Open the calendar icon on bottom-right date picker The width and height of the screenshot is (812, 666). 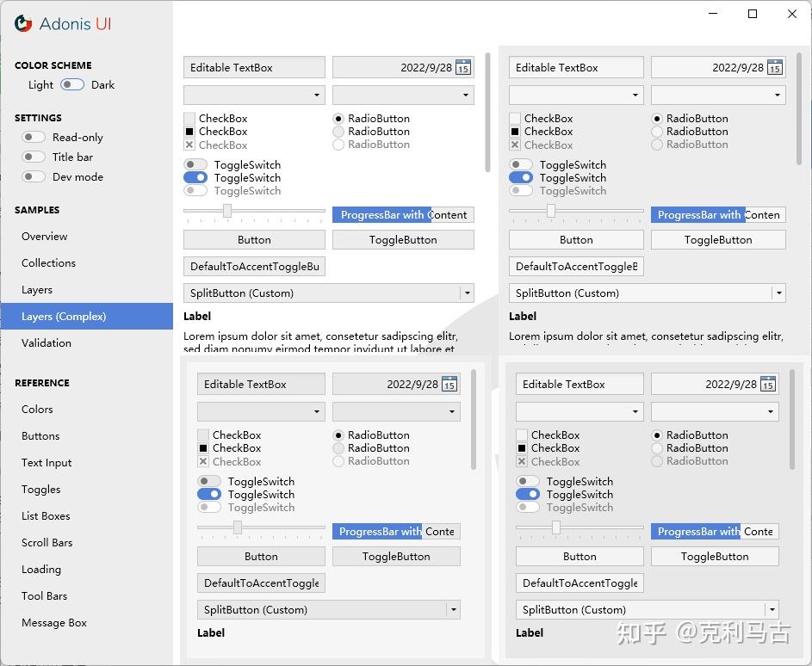point(767,384)
